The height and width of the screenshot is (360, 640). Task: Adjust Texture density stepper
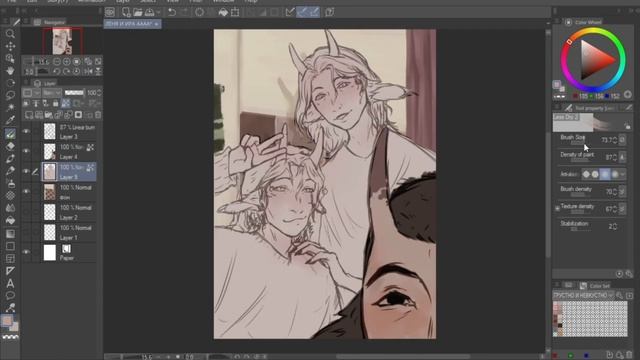click(615, 209)
